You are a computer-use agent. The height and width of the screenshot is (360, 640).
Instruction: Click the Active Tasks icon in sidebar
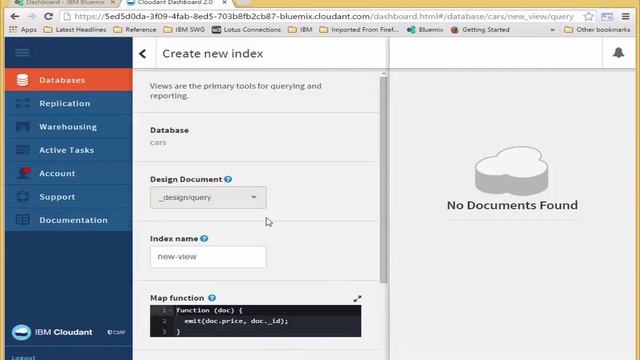pyautogui.click(x=22, y=150)
